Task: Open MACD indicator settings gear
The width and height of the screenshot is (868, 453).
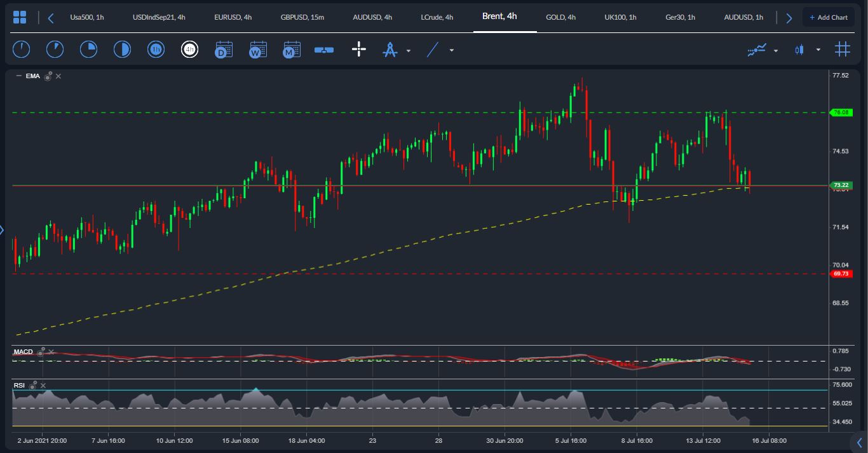Action: click(x=41, y=351)
